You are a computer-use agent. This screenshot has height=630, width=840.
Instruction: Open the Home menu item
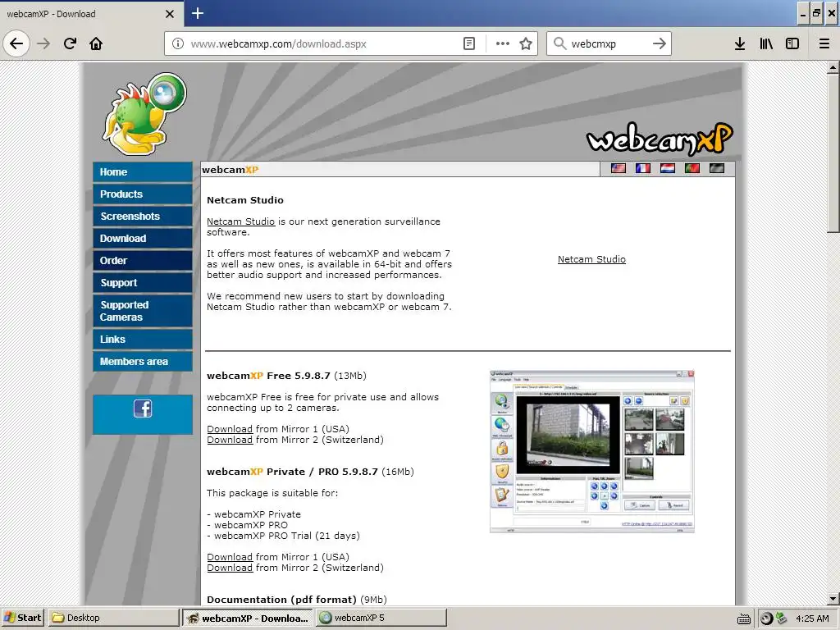point(143,172)
